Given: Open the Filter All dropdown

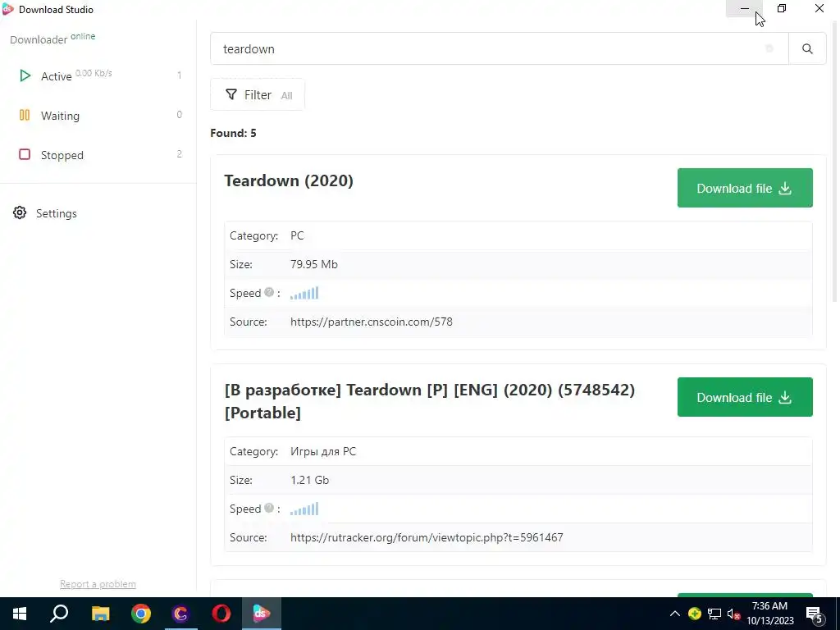Looking at the screenshot, I should click(258, 95).
